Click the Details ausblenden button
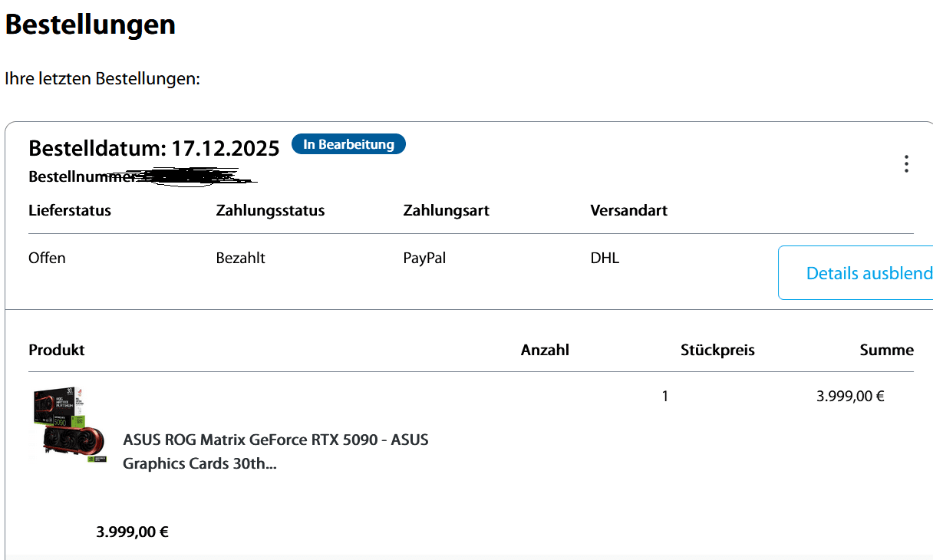 (859, 273)
